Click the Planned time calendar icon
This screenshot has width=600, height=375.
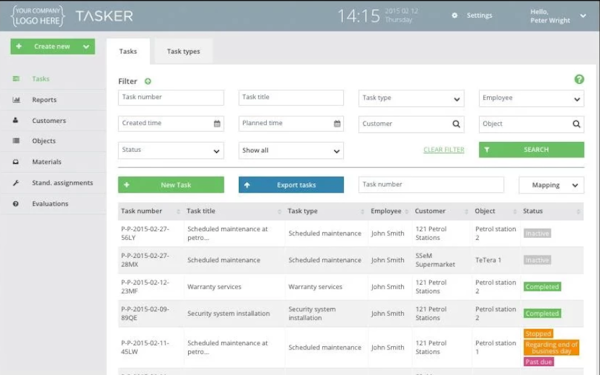tap(337, 124)
